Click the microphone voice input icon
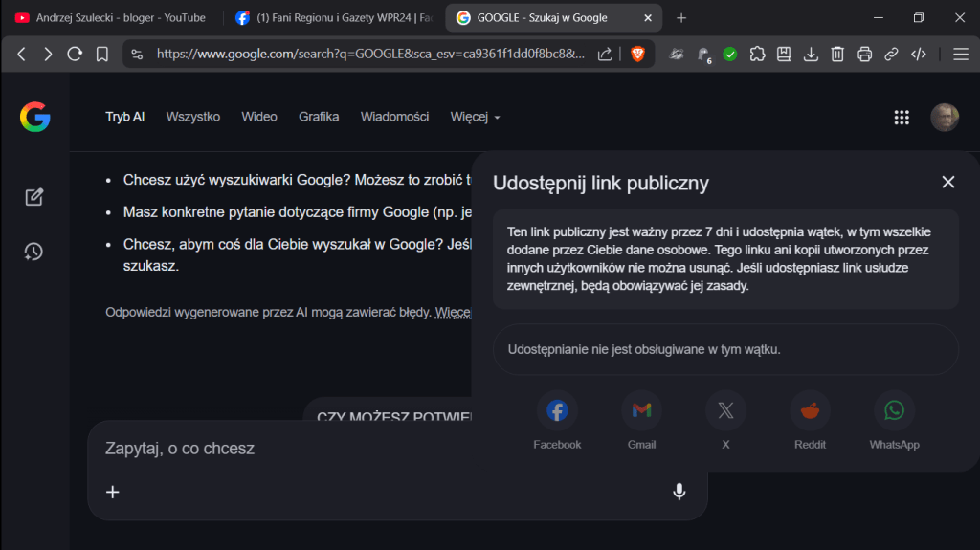This screenshot has height=550, width=980. pos(679,492)
